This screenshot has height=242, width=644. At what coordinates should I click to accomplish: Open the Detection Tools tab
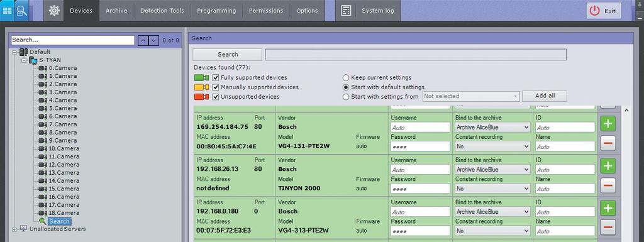[162, 11]
